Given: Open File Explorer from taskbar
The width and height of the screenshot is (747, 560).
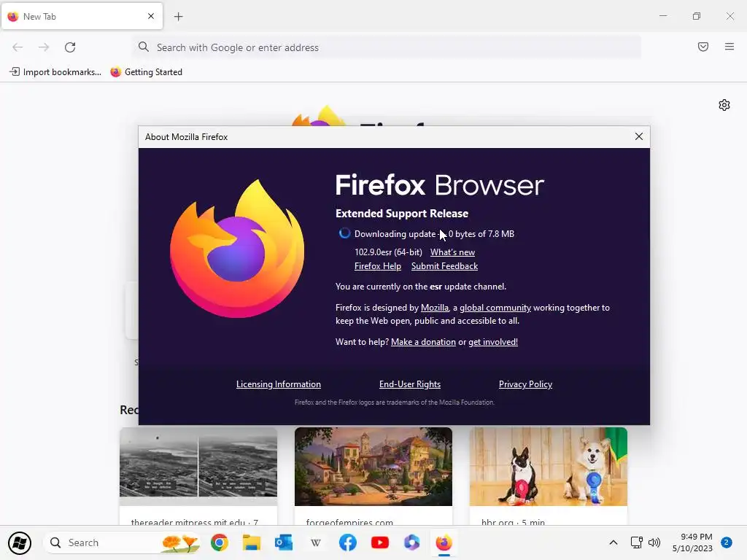Looking at the screenshot, I should (251, 542).
